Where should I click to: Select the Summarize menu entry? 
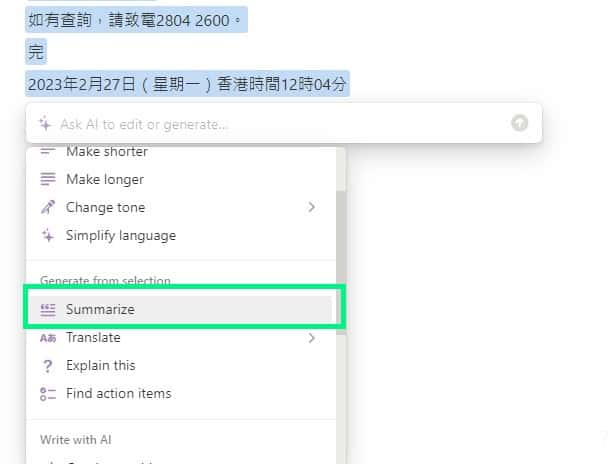(100, 310)
